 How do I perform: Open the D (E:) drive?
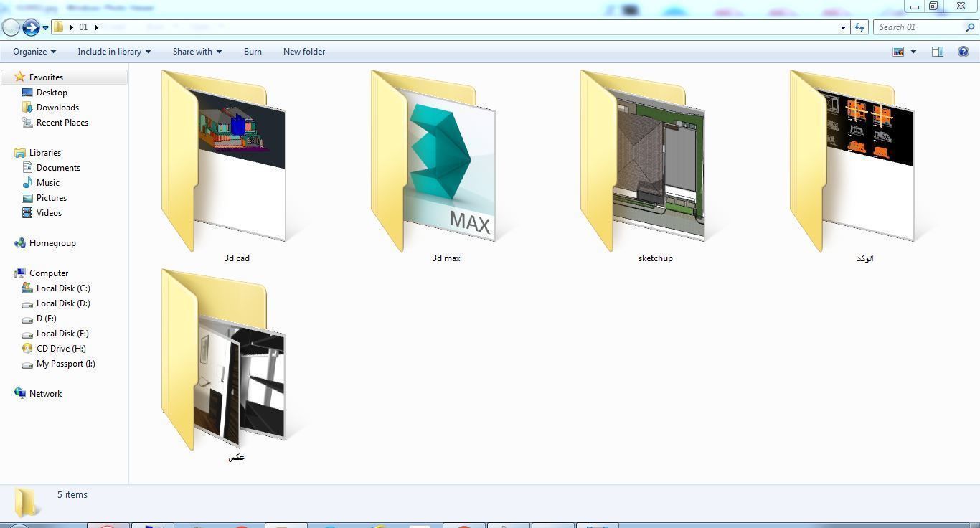(x=46, y=319)
